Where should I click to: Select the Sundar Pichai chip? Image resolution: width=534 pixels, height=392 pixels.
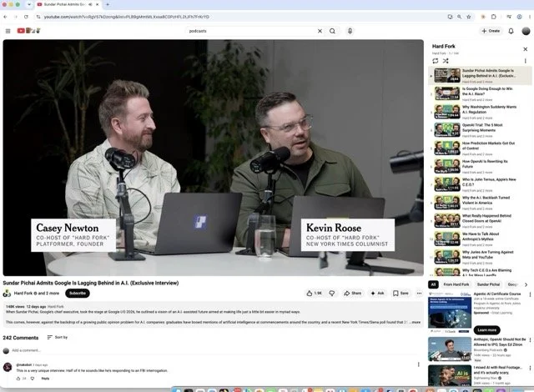(488, 284)
